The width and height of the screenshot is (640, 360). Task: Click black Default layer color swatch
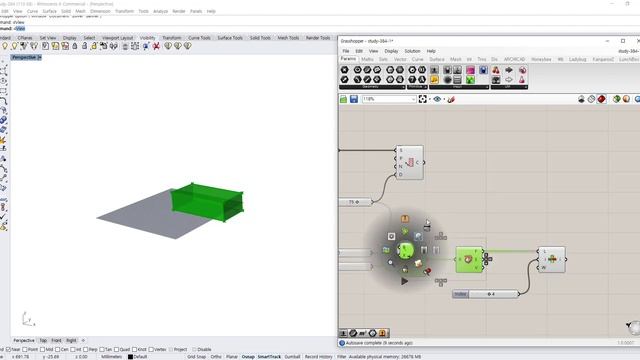click(x=130, y=357)
